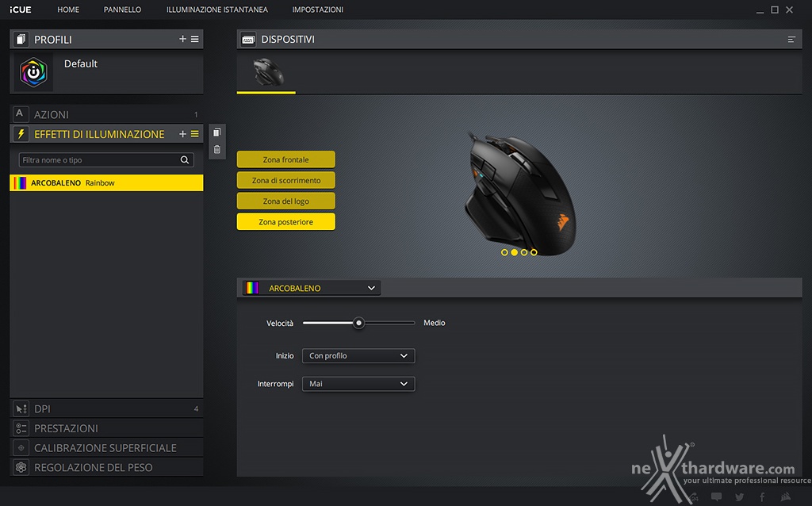Screen dimensions: 812x506
Task: Select the third mouse LED dot
Action: 524,252
